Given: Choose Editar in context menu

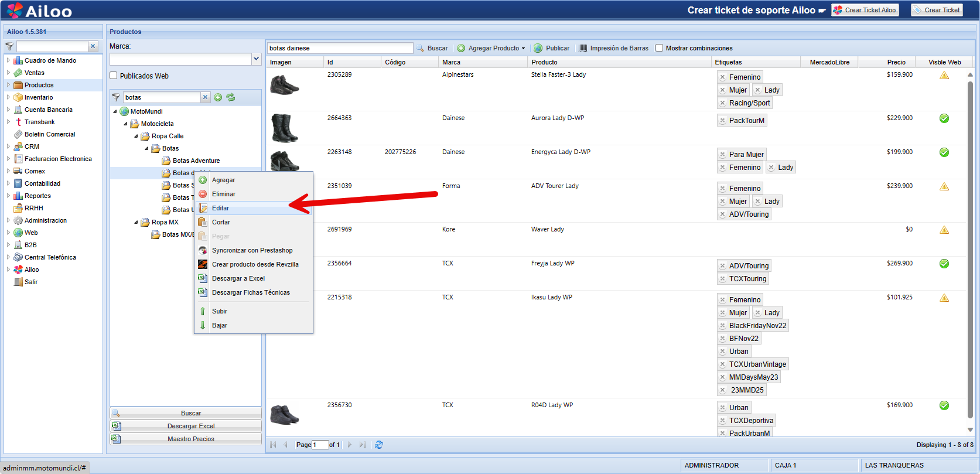Looking at the screenshot, I should pyautogui.click(x=254, y=208).
